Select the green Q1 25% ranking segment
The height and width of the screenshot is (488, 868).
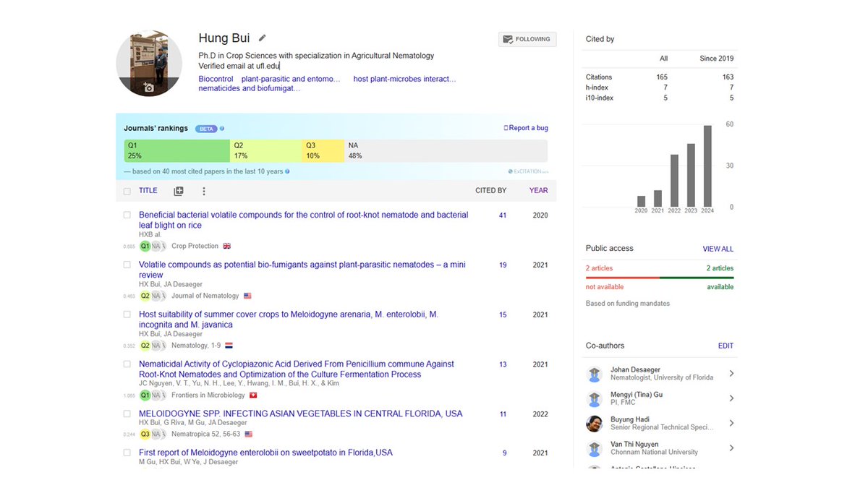click(x=177, y=150)
